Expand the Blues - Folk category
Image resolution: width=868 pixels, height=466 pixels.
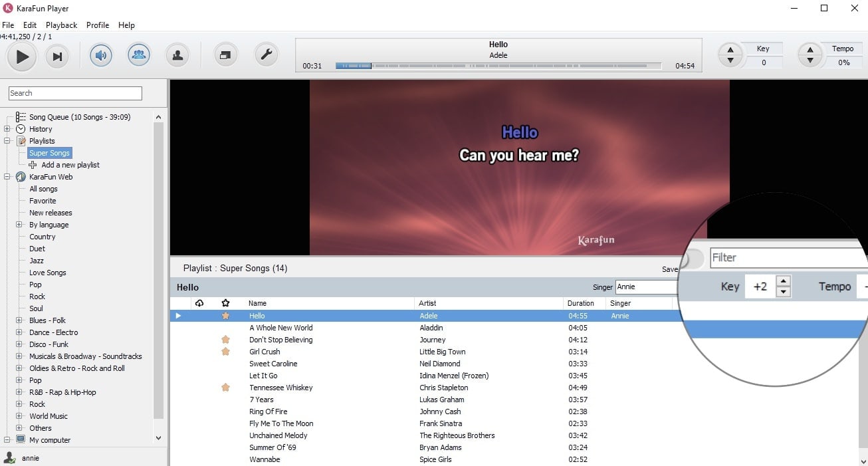pos(19,320)
